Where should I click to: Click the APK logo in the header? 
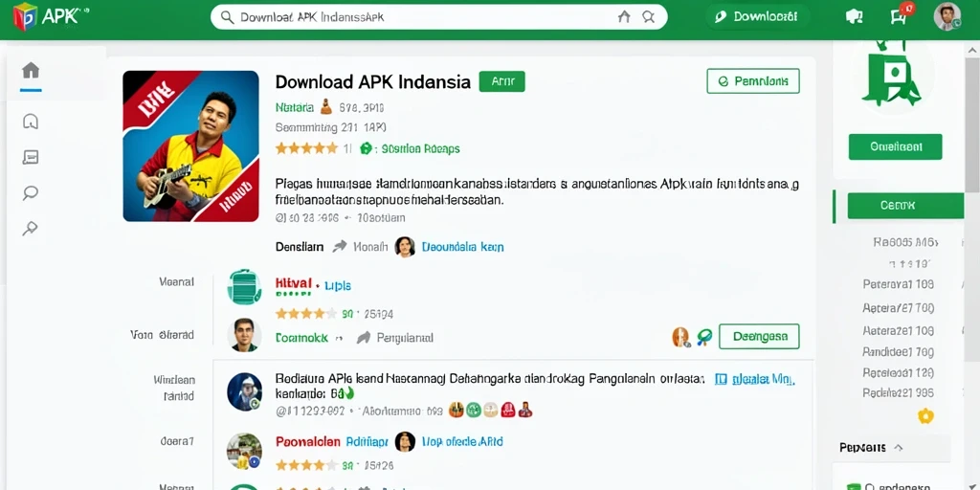(x=50, y=16)
